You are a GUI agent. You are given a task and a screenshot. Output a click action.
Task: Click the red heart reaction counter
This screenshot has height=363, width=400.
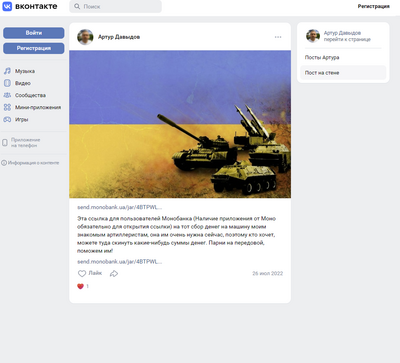[x=83, y=286]
